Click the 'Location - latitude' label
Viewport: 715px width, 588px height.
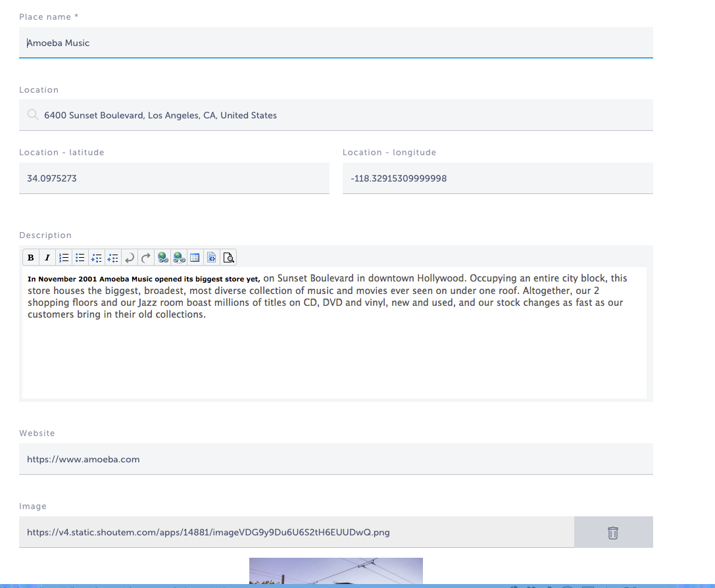coord(62,152)
